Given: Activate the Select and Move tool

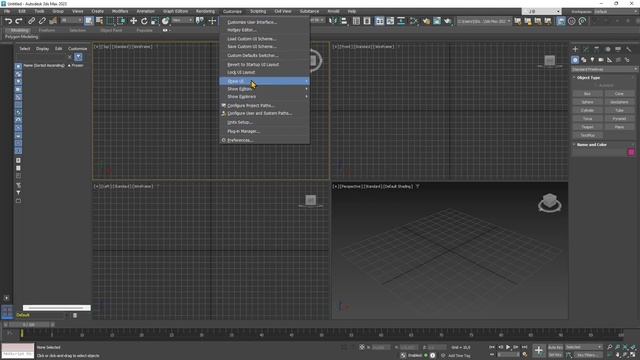Looking at the screenshot, I should pos(133,21).
